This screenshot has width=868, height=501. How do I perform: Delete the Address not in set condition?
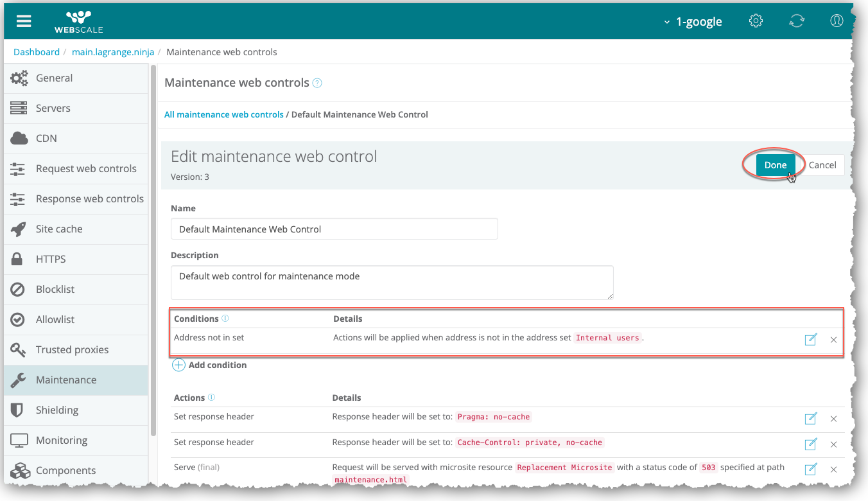click(833, 339)
